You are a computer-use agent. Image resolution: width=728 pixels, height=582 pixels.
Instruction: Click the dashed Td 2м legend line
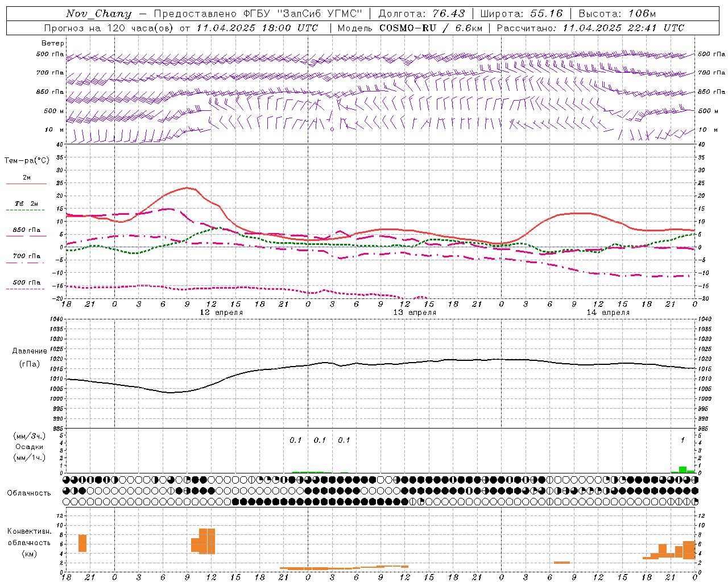point(26,210)
